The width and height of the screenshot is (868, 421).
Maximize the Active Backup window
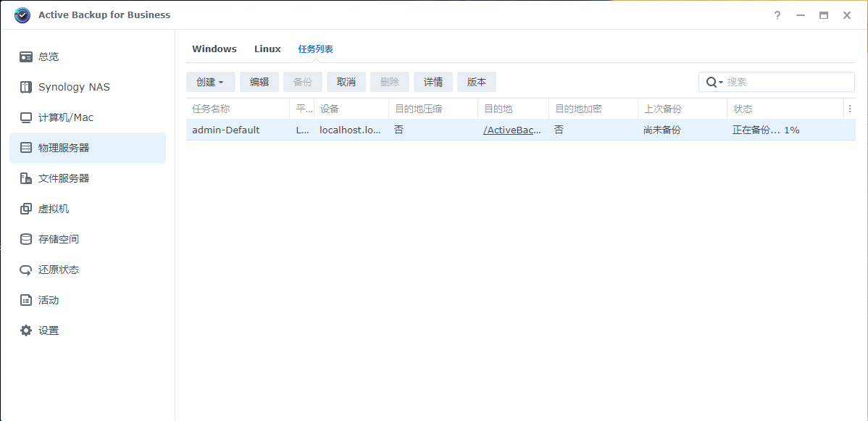point(824,15)
